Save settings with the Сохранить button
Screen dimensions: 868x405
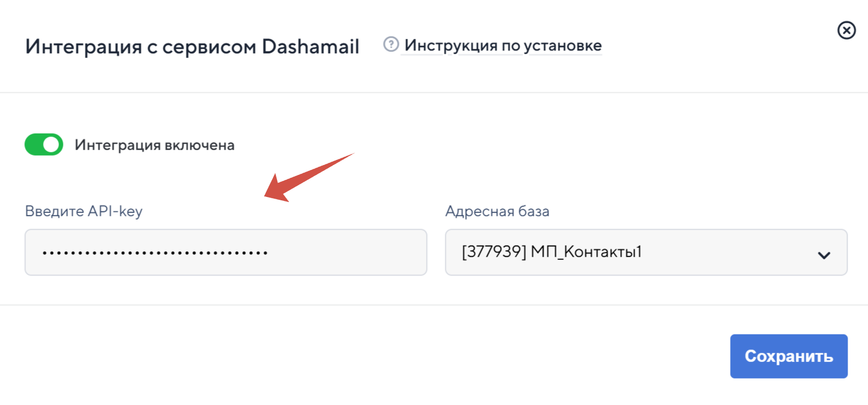coord(789,356)
